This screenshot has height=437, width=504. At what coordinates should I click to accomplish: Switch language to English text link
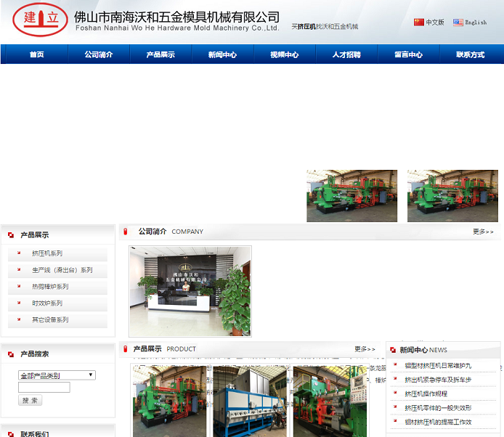pos(476,23)
